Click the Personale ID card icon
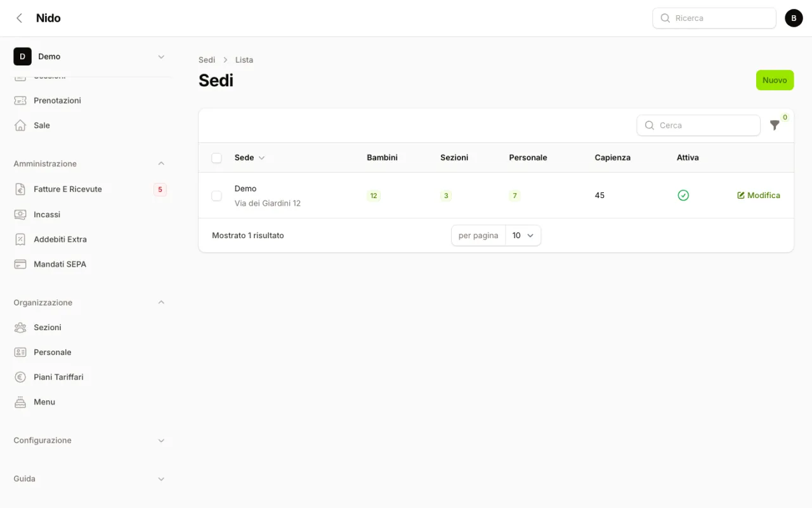Screen dimensions: 812x508 coord(20,352)
